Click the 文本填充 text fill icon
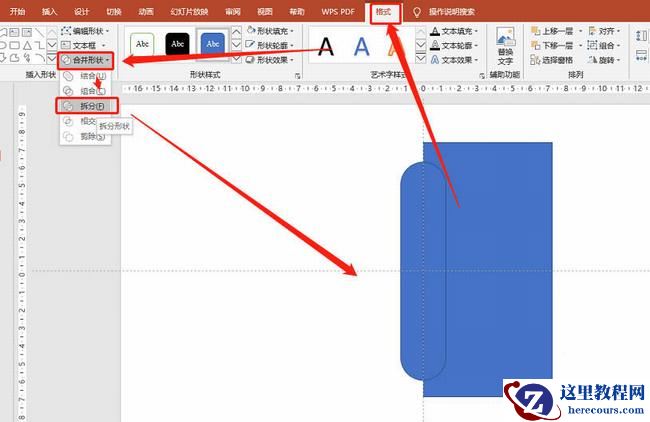 pos(435,31)
